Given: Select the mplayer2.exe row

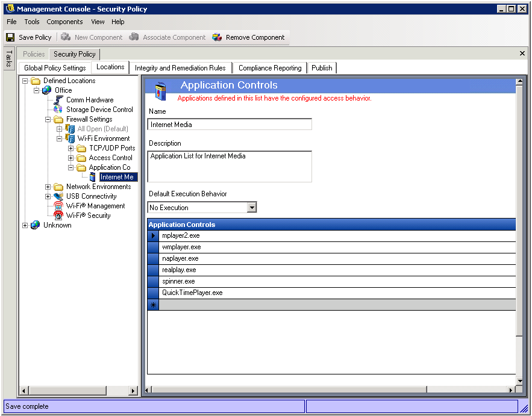Looking at the screenshot, I should (x=331, y=235).
